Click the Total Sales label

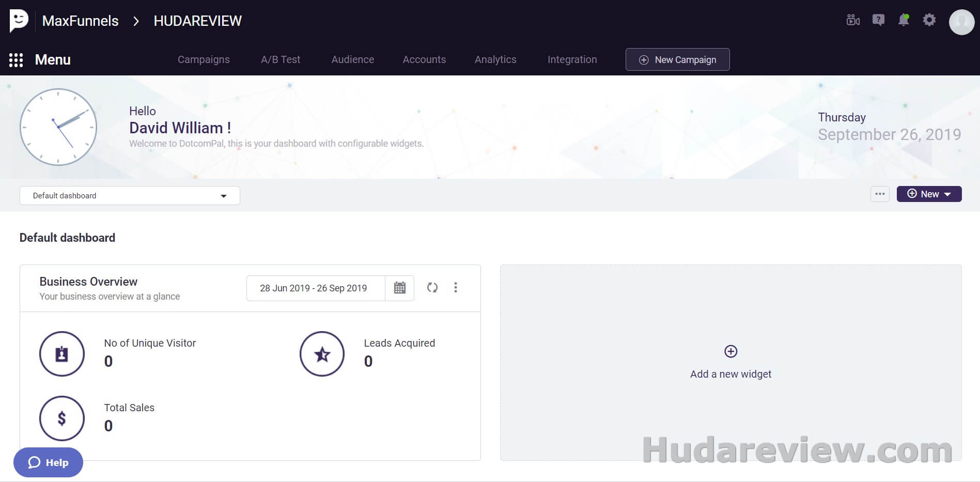pos(129,408)
